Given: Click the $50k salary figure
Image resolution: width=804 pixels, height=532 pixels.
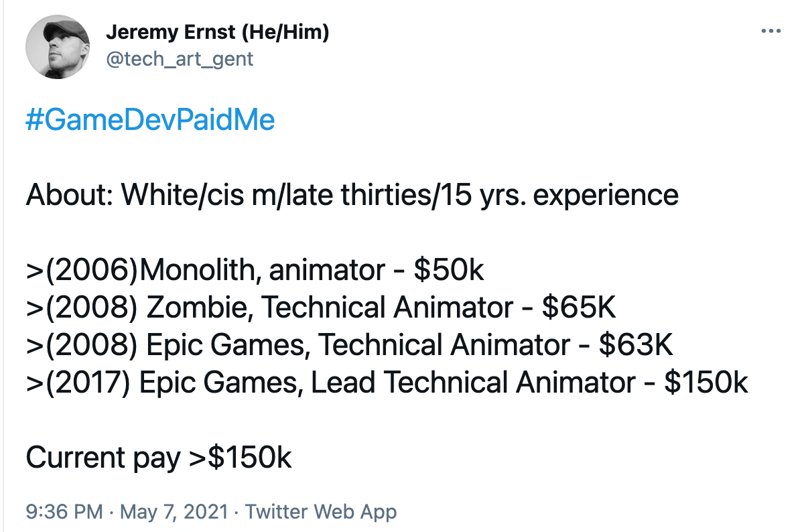Looking at the screenshot, I should pyautogui.click(x=448, y=271).
